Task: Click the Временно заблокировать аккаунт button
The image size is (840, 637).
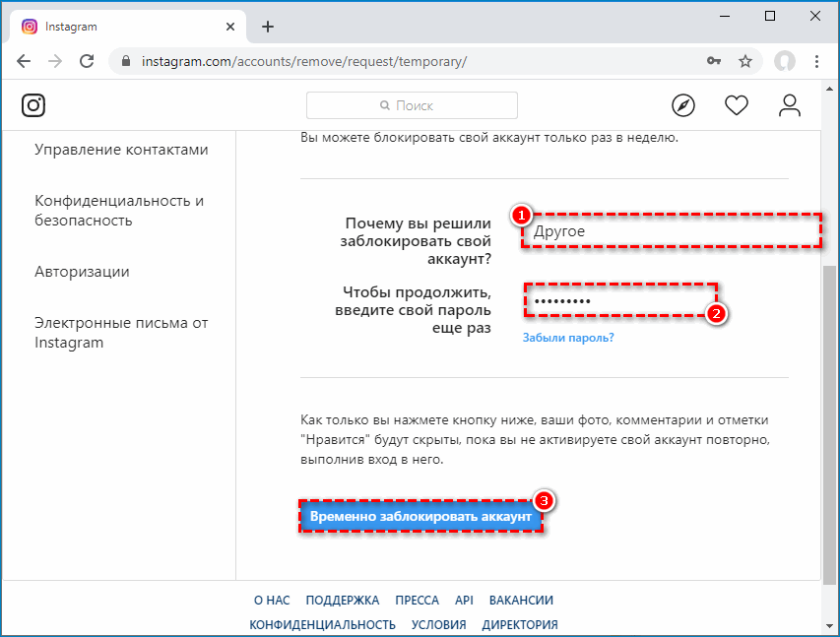Action: 420,517
